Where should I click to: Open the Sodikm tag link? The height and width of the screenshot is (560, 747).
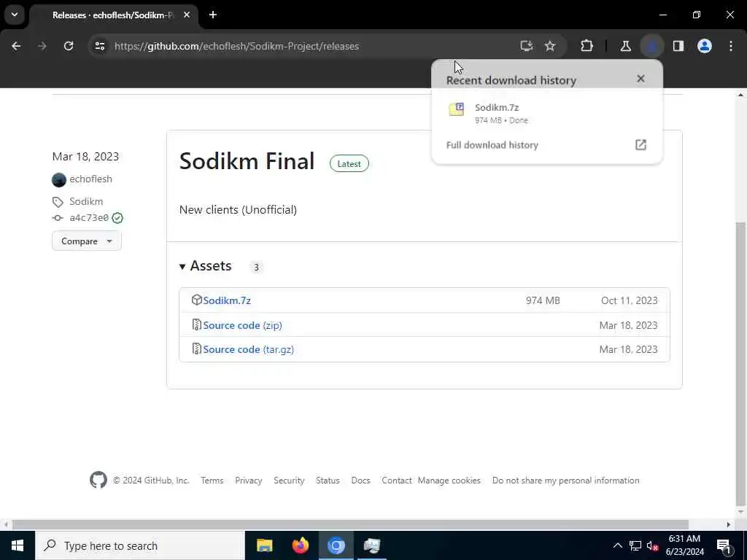pos(86,201)
